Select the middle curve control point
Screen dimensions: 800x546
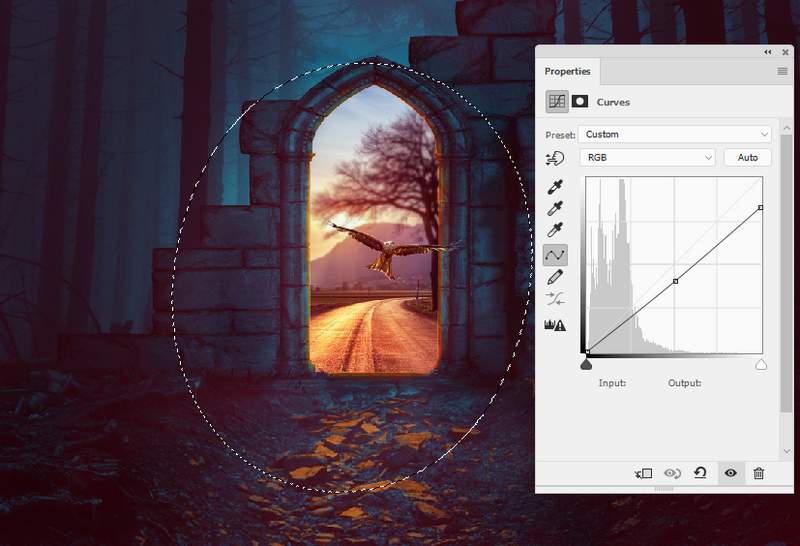point(676,281)
